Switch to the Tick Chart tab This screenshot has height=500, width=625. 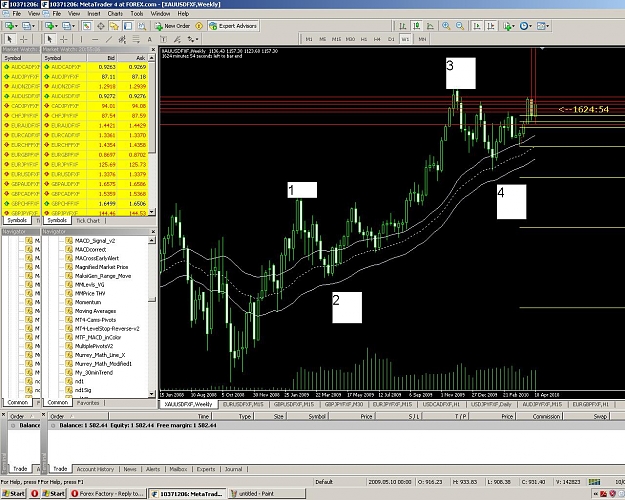[x=88, y=220]
